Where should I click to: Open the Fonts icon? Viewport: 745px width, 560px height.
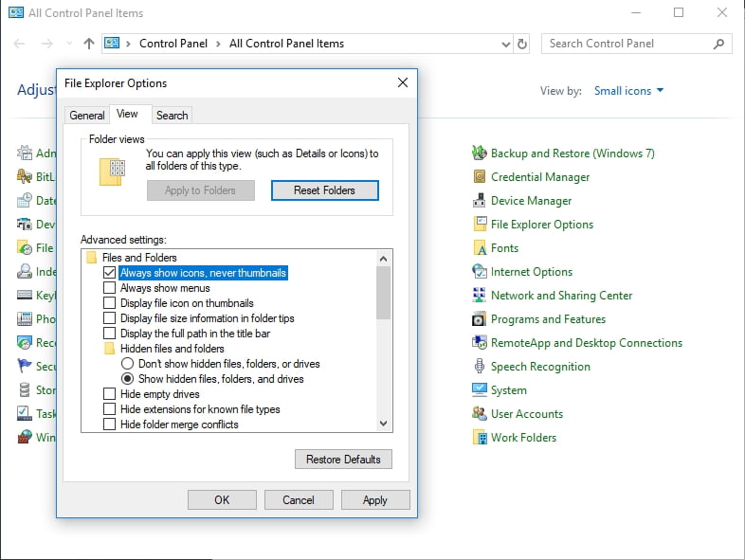tap(480, 248)
